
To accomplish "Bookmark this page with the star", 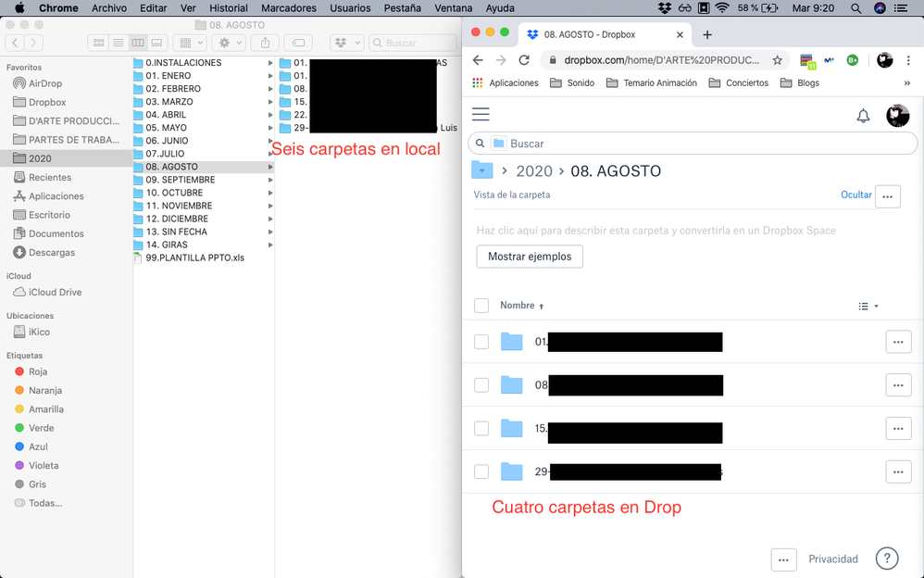I will (x=778, y=60).
